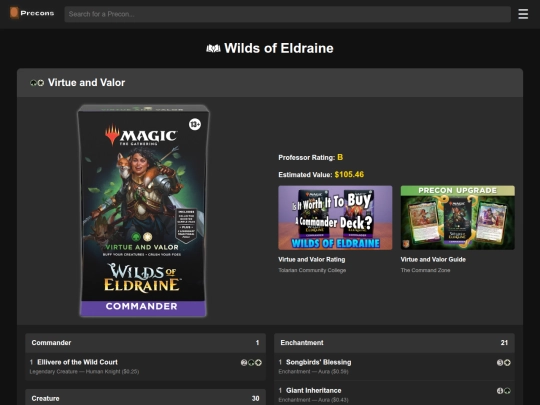Click the Precons logo icon

[14, 13]
